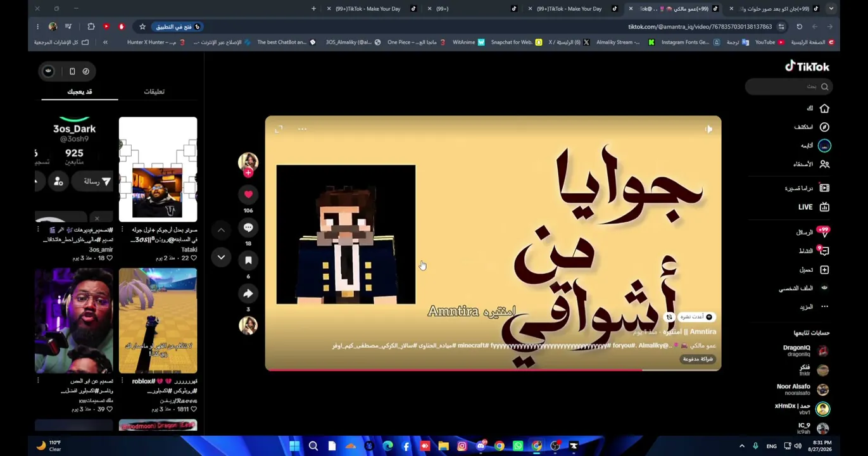
Task: Open Instagram from the taskbar
Action: pyautogui.click(x=462, y=446)
